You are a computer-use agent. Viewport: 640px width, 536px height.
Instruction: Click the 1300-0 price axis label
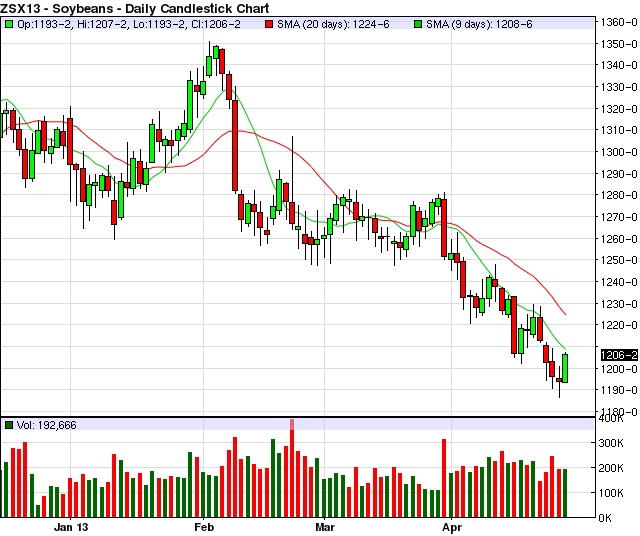point(619,152)
